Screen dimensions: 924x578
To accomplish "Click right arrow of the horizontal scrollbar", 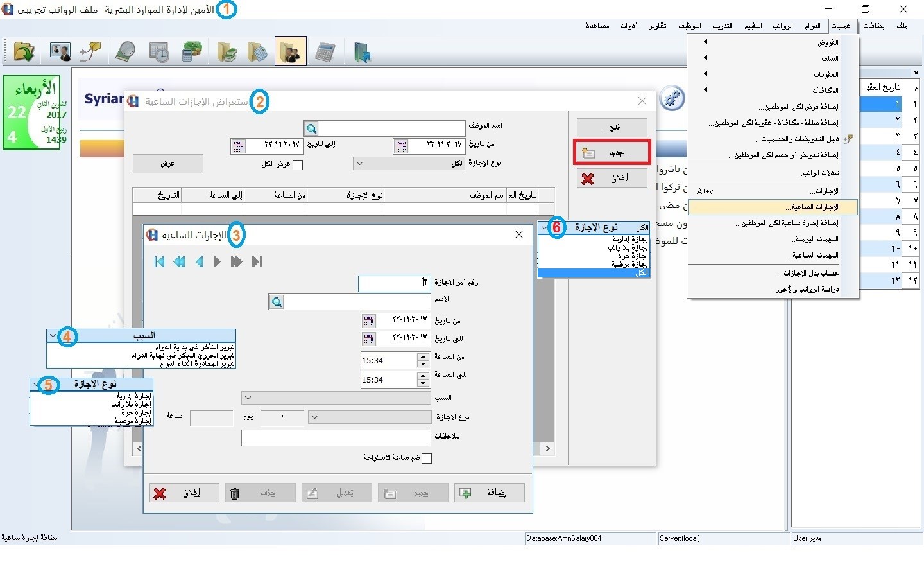I will (547, 448).
